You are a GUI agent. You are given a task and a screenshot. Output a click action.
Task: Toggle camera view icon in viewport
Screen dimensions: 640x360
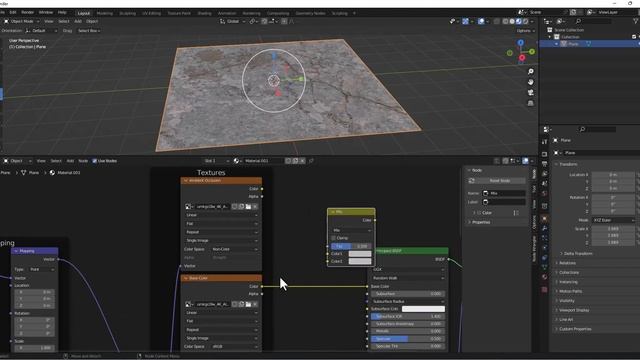(531, 93)
